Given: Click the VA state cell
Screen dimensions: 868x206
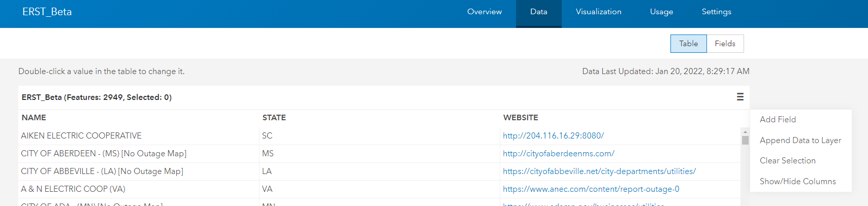Looking at the screenshot, I should click(379, 189).
